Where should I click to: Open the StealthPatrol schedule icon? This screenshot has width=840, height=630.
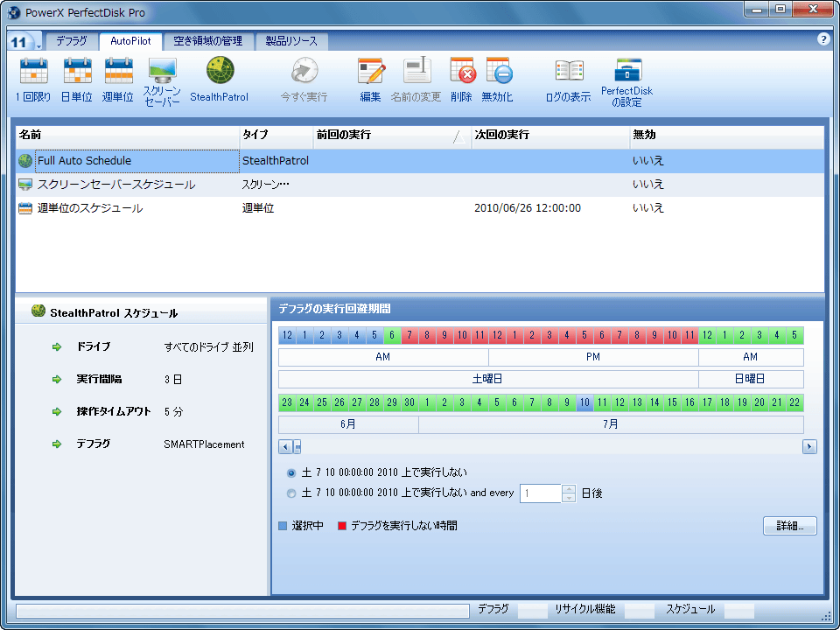click(220, 80)
